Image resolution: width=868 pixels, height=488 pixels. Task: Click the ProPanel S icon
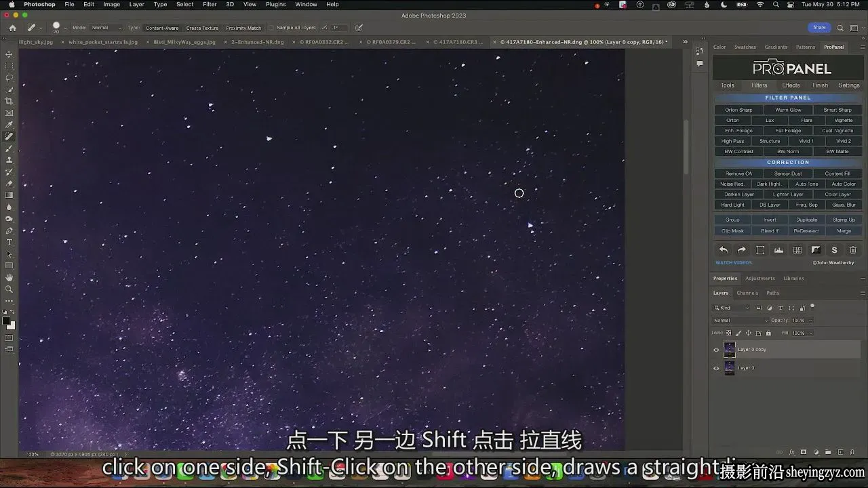[834, 250]
